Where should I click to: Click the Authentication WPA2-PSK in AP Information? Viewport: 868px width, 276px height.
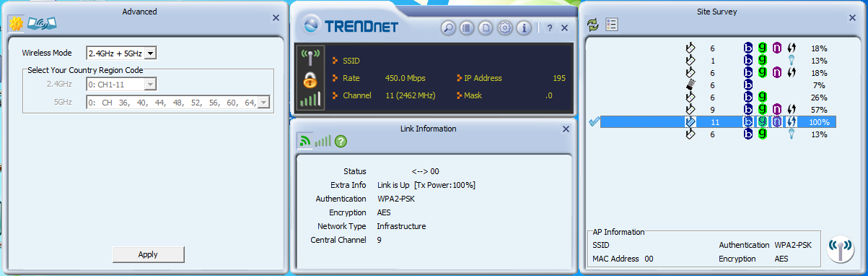(765, 245)
